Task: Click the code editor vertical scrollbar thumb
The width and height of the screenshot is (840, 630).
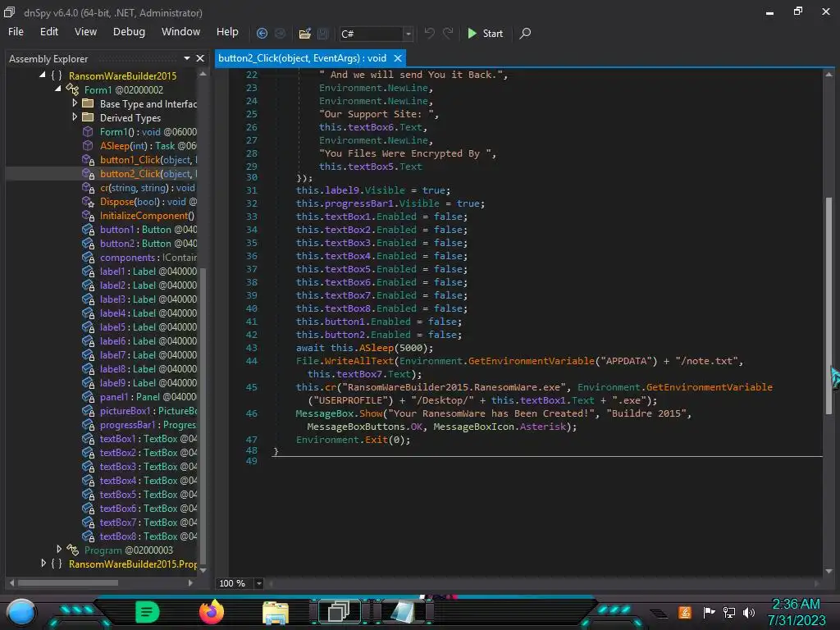Action: click(x=829, y=305)
